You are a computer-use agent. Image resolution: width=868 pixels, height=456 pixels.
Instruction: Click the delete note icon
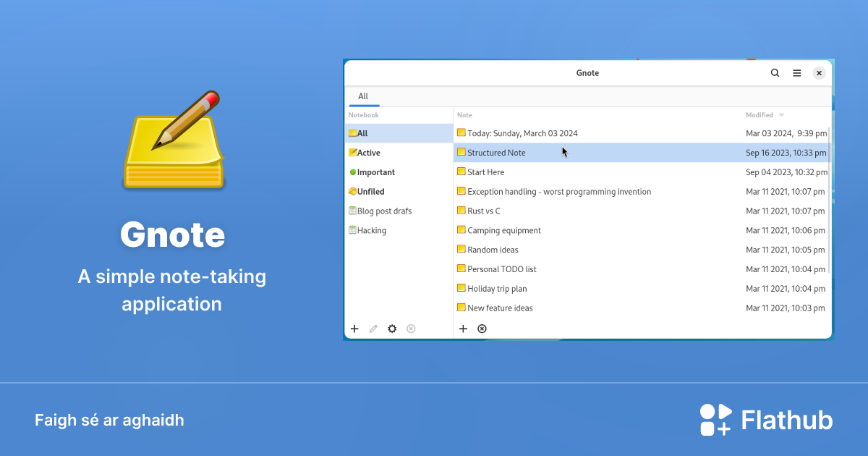482,329
